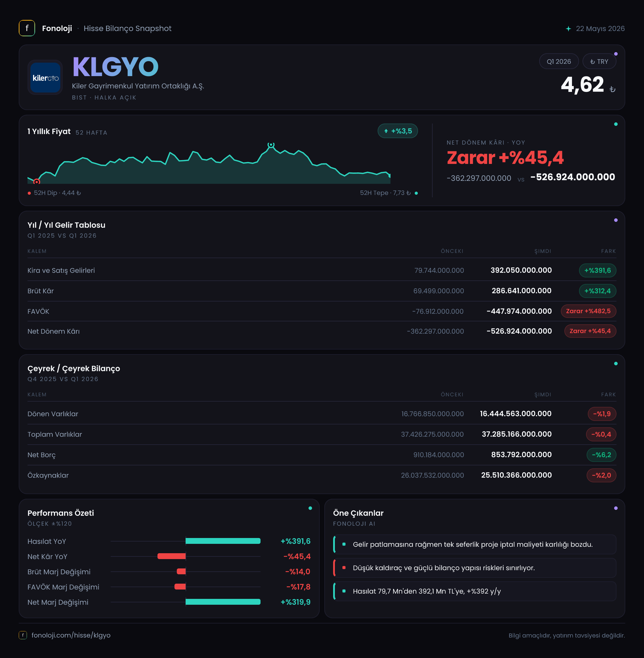Image resolution: width=644 pixels, height=658 pixels.
Task: Click the "Fonoloji" brand name in header
Action: [57, 28]
